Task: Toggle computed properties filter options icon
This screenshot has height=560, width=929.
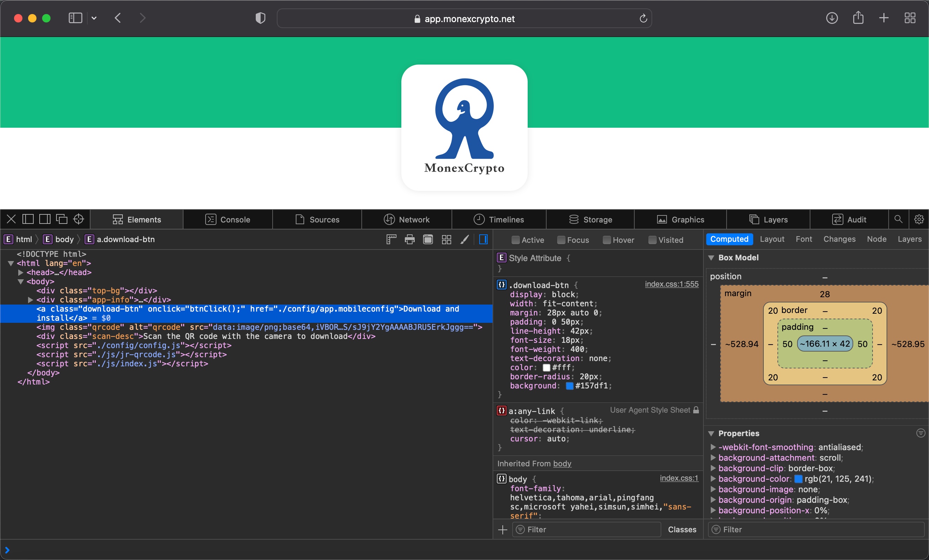Action: tap(921, 433)
